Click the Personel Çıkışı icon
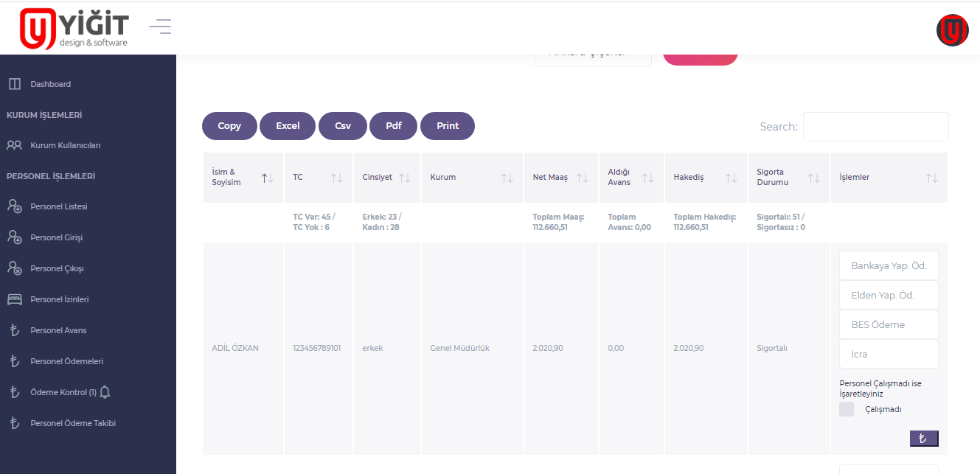This screenshot has width=980, height=474. pos(15,268)
